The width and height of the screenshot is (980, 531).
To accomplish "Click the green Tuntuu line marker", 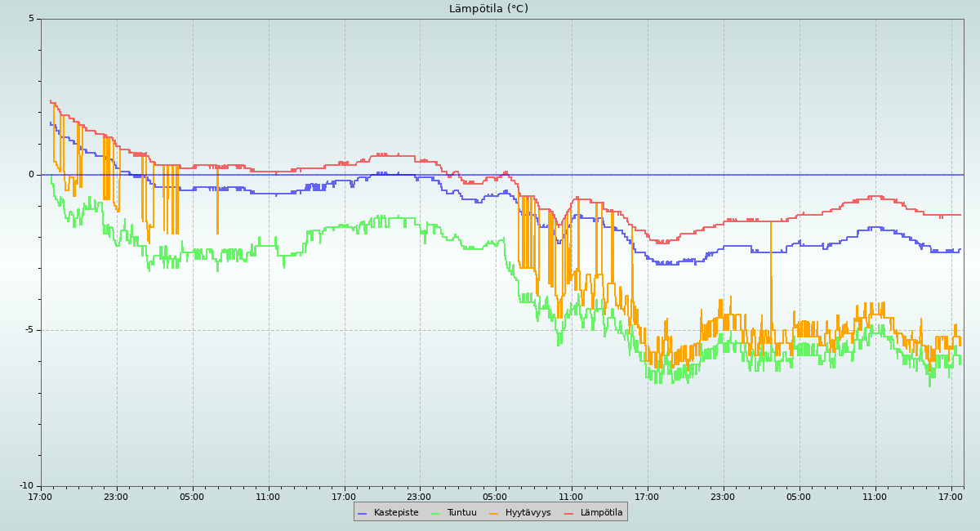I will pyautogui.click(x=435, y=513).
